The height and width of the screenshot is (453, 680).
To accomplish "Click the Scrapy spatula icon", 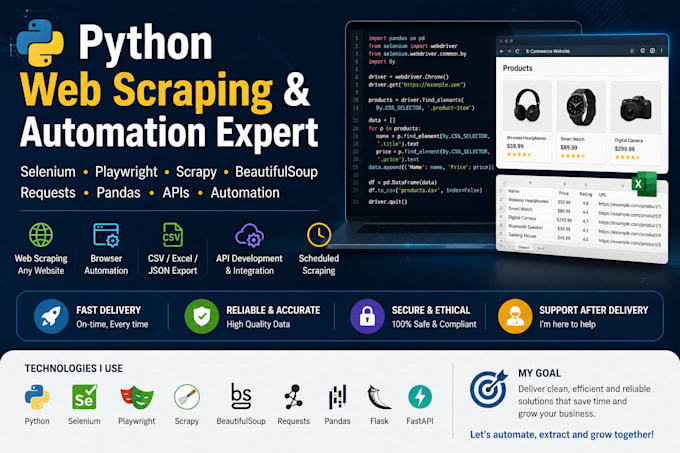I will [187, 397].
